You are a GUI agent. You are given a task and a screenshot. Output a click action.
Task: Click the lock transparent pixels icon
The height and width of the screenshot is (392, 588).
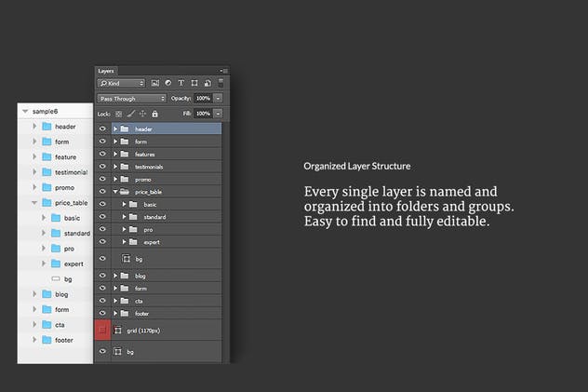(x=119, y=114)
